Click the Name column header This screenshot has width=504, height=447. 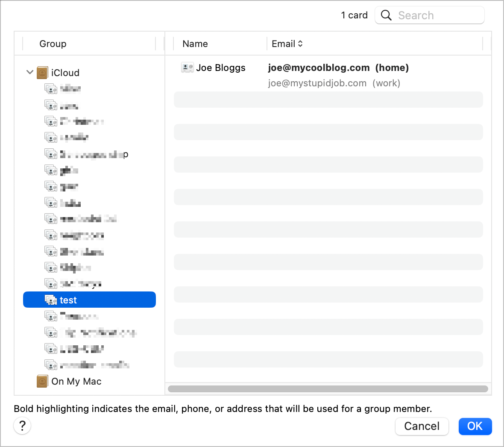(195, 44)
